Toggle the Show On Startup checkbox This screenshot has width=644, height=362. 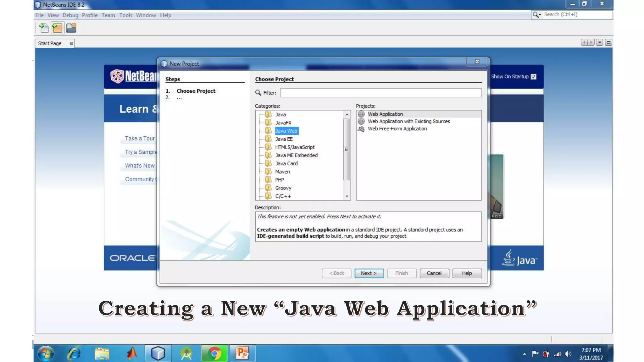(533, 77)
